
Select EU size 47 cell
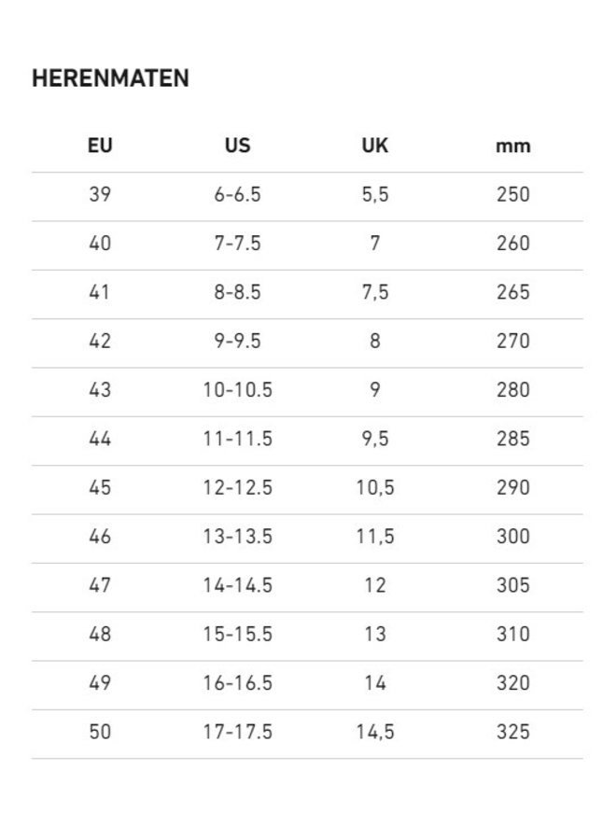coord(100,585)
